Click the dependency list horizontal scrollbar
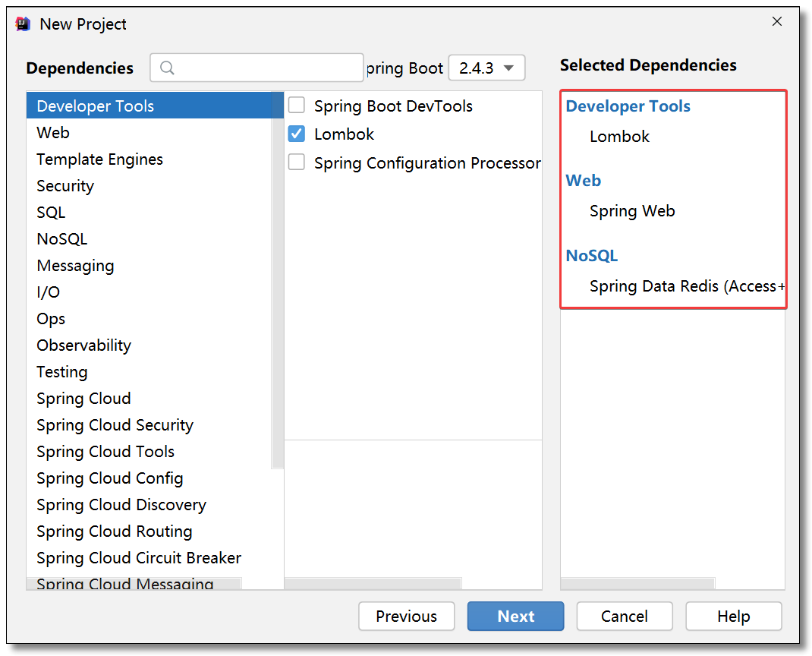 pos(373,584)
